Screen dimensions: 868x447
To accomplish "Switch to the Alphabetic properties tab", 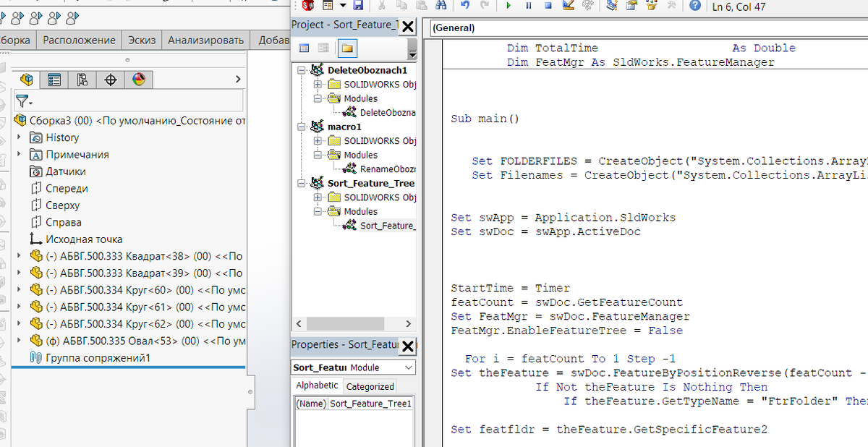I will coord(317,386).
